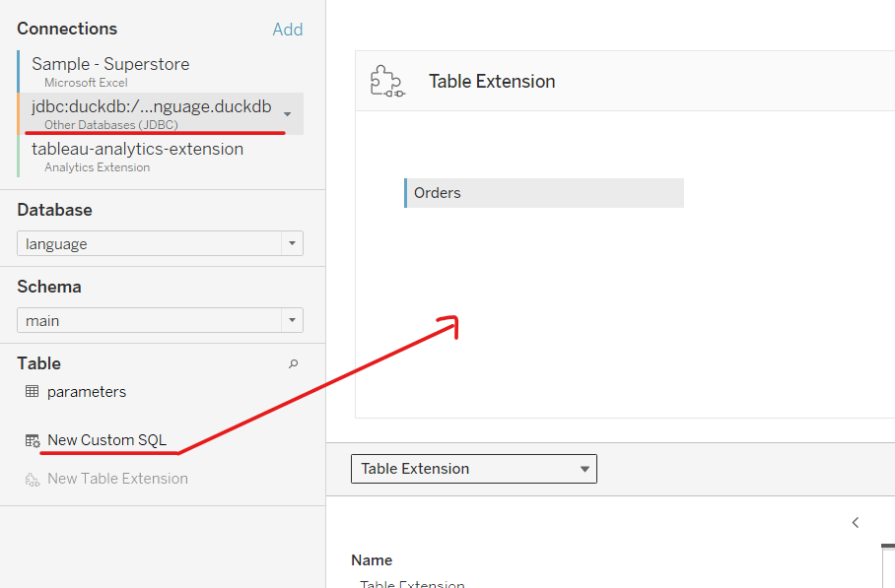Select the parameters table entry
895x588 pixels.
87,391
